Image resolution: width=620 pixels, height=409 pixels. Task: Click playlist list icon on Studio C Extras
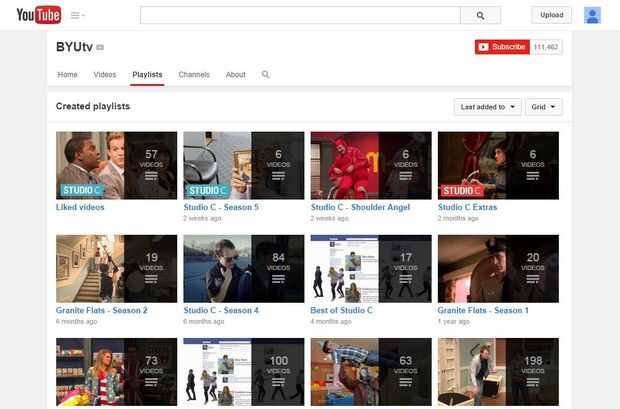coord(533,176)
